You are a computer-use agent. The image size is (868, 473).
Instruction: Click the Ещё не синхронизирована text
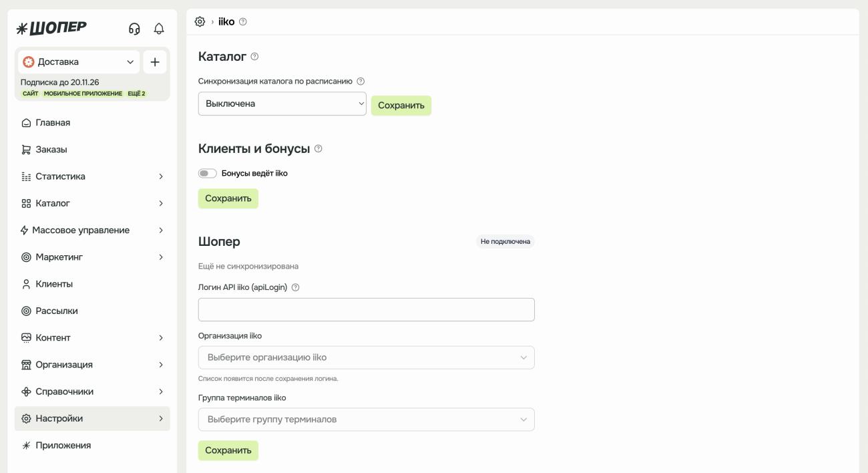(x=248, y=266)
